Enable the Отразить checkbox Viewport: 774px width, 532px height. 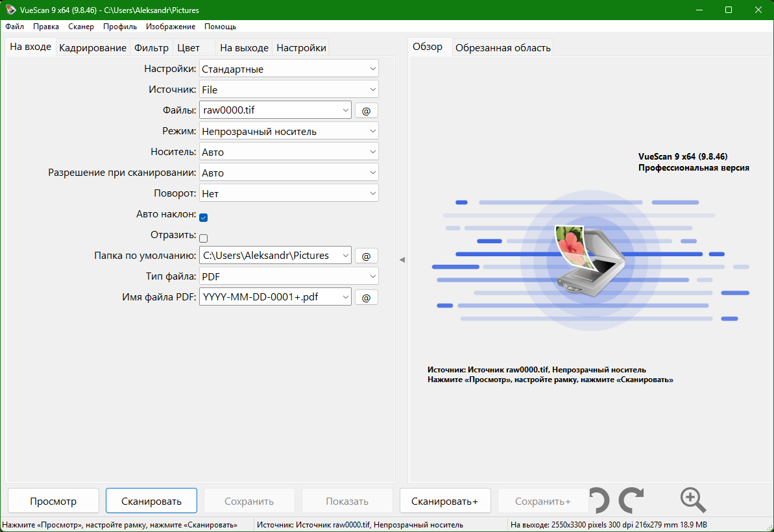203,238
